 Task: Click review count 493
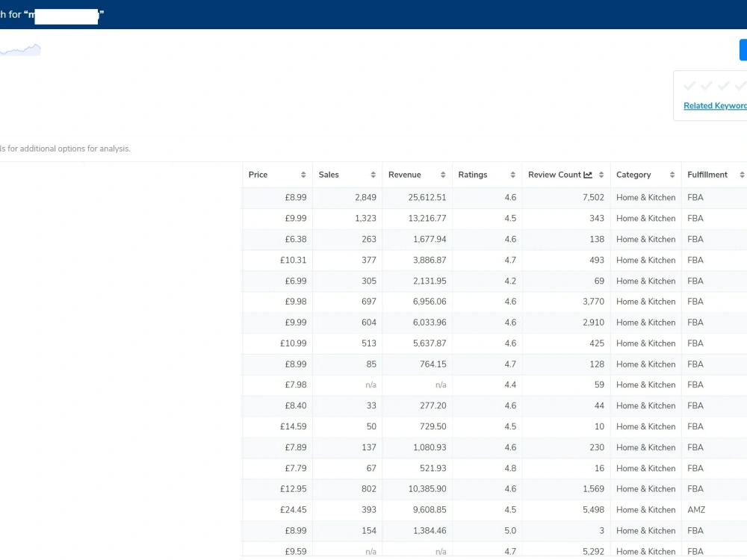(x=596, y=260)
